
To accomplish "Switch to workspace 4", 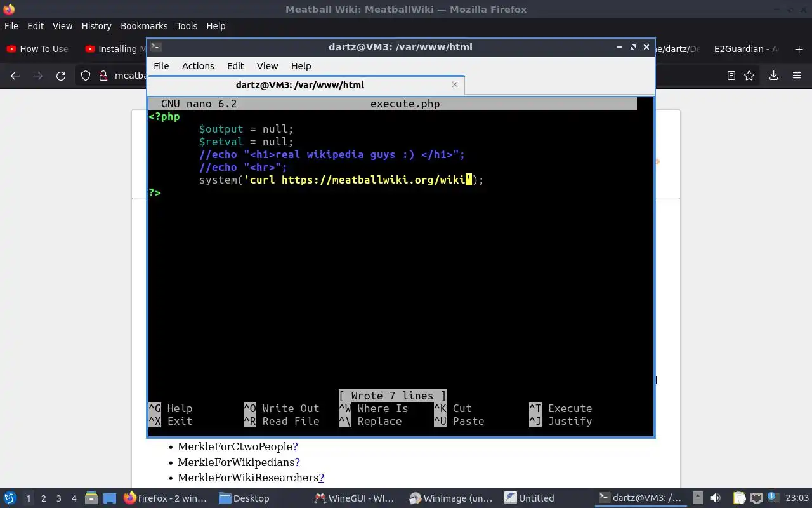I will point(74,498).
